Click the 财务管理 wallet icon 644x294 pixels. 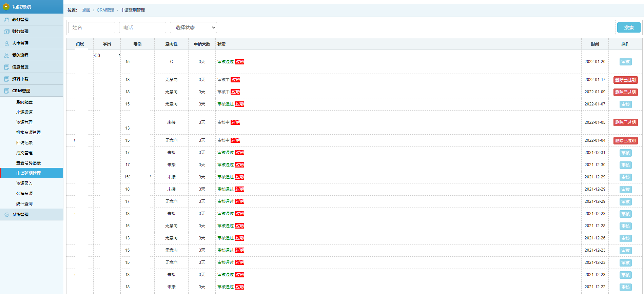point(7,32)
